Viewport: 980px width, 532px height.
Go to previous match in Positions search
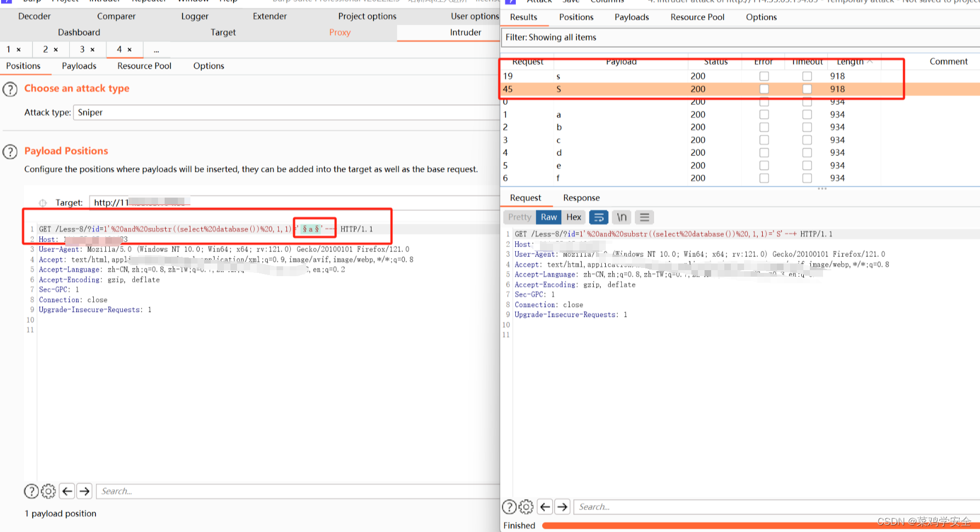coord(67,491)
